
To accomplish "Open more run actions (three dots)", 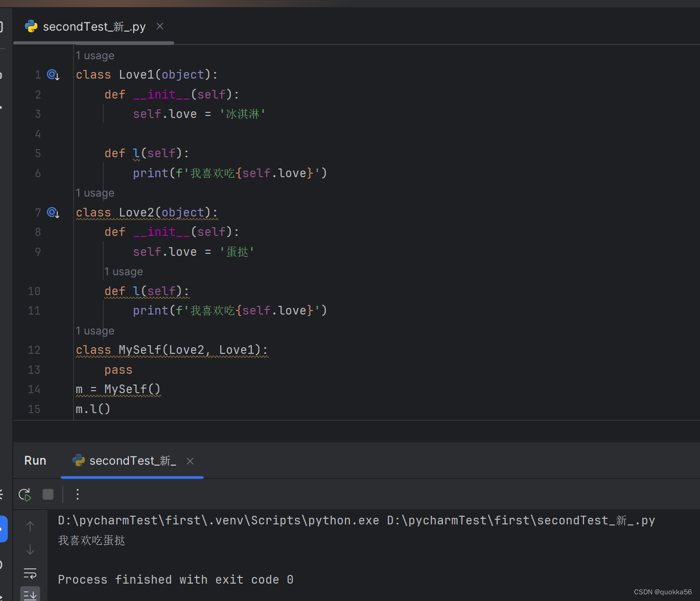I will click(x=78, y=494).
